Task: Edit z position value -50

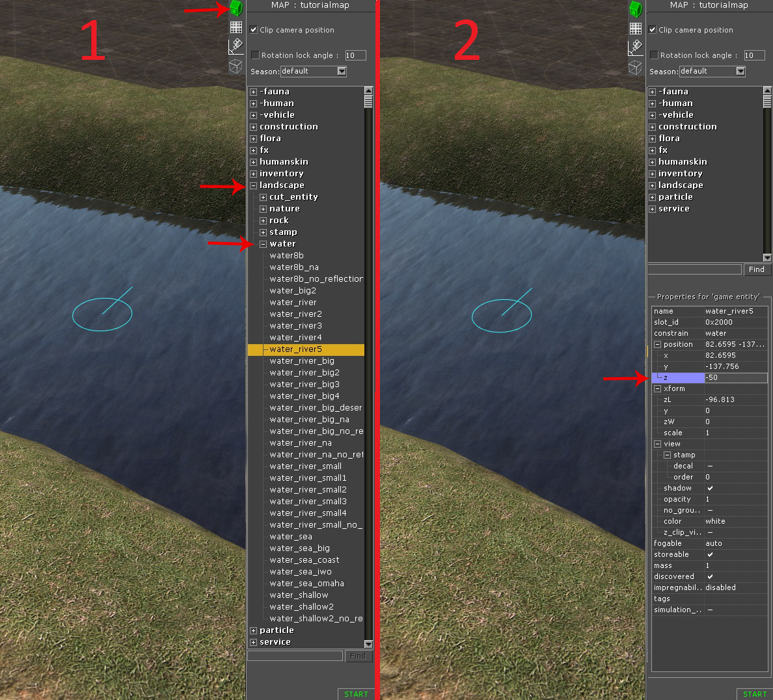Action: pos(735,377)
